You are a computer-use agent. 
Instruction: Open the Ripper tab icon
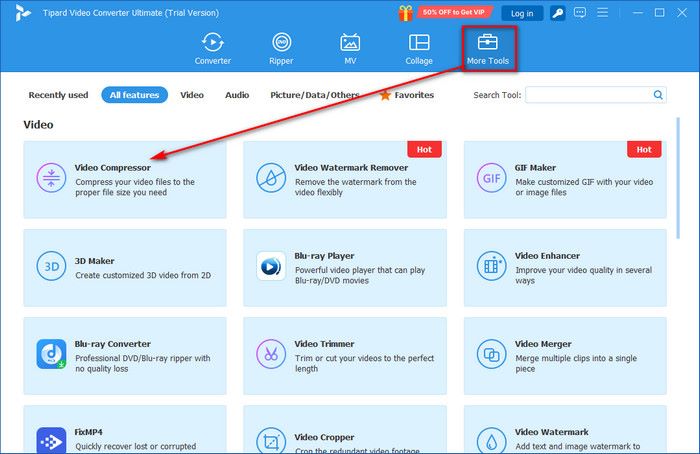[282, 43]
